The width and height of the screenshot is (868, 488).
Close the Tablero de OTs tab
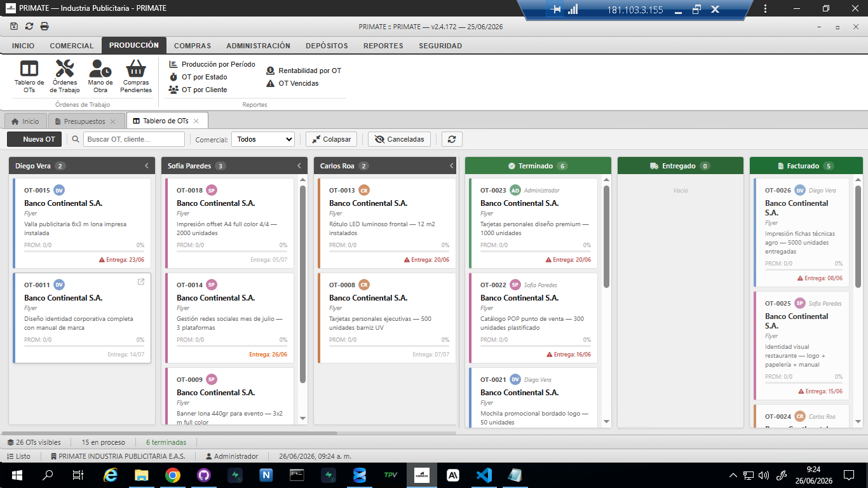click(196, 121)
